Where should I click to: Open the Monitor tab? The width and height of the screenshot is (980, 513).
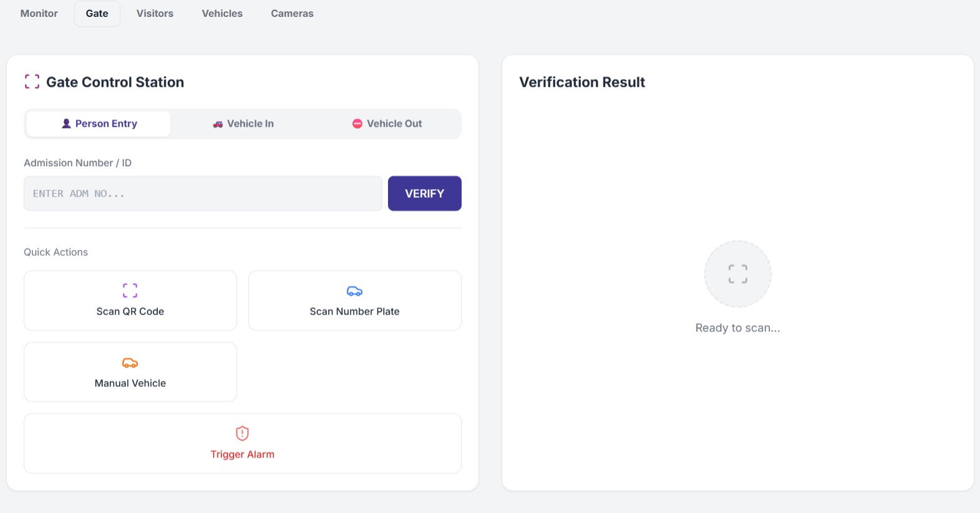pos(39,13)
